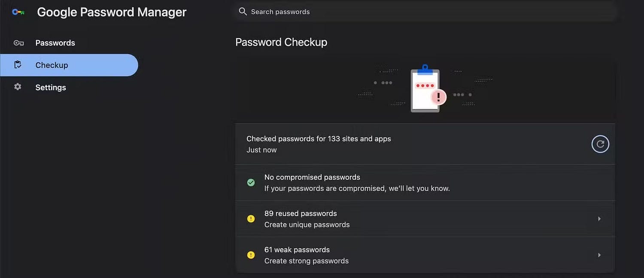Click the yellow warning icon for reused passwords
The image size is (644, 278).
click(251, 219)
